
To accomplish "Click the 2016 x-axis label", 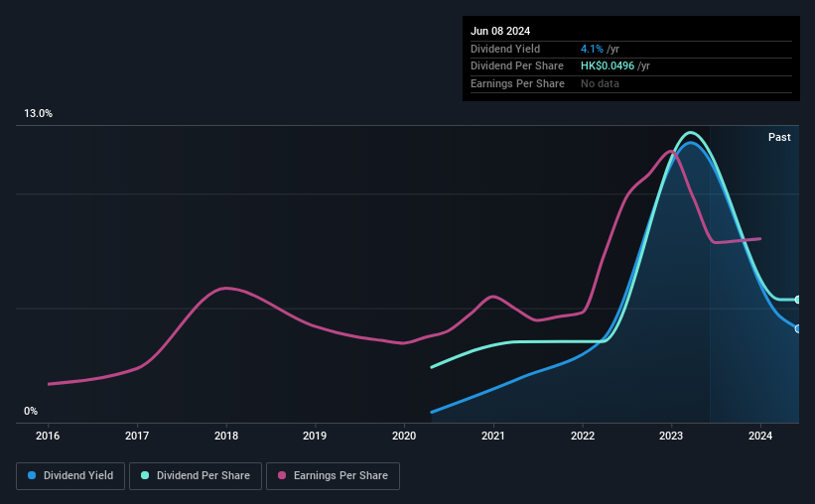I will [48, 436].
